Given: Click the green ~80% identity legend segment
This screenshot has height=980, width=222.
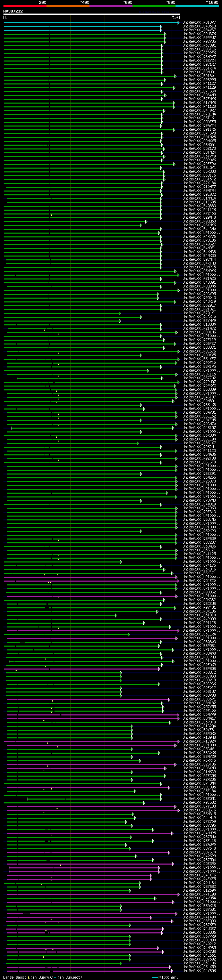Looking at the screenshot, I should coord(154,6).
